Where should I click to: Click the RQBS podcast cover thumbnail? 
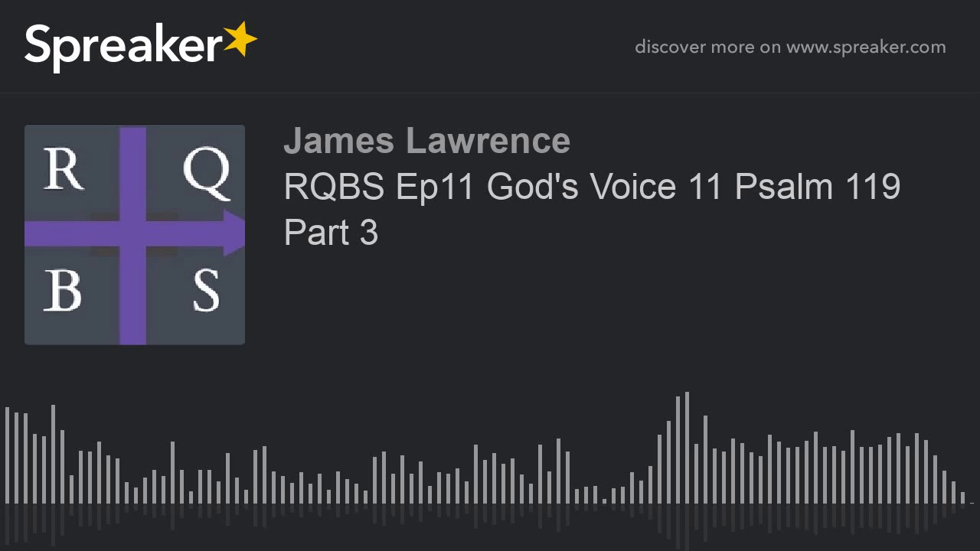click(x=135, y=235)
